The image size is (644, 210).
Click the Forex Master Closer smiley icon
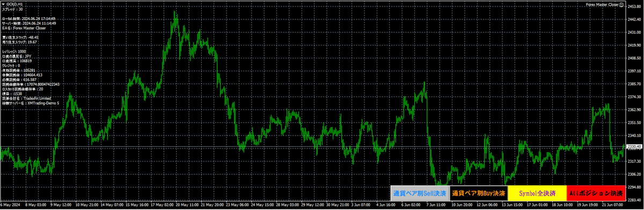621,4
